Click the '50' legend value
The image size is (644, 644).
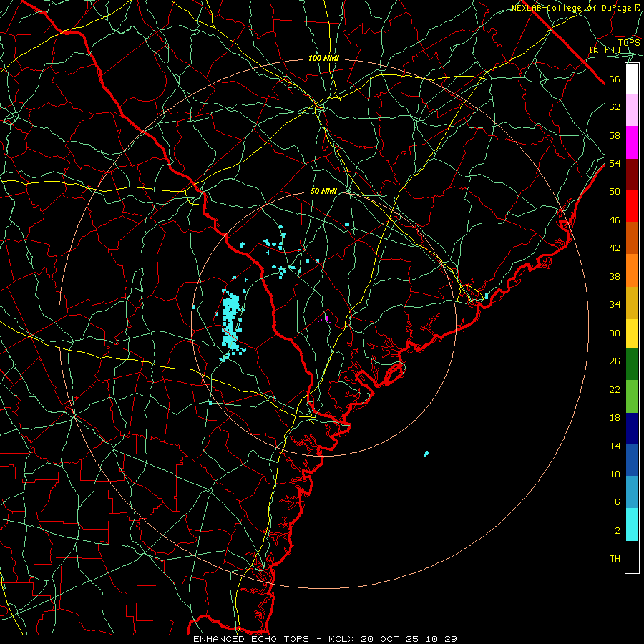tap(615, 192)
